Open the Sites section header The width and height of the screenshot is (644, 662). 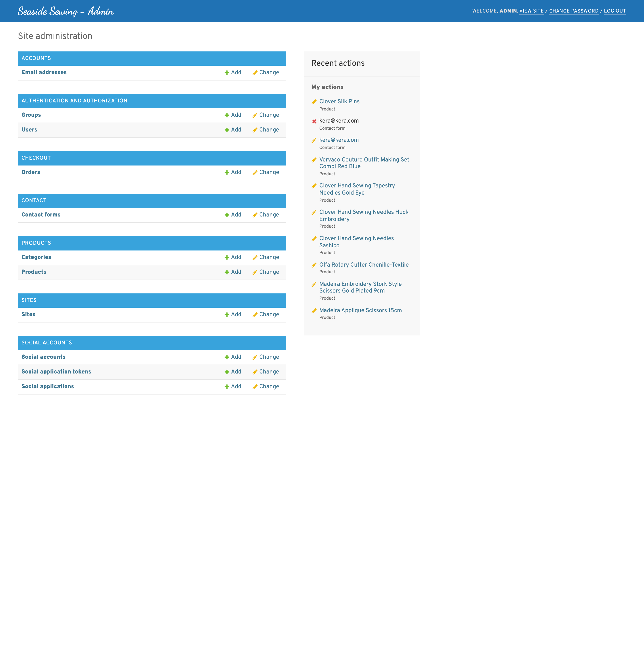tap(29, 300)
